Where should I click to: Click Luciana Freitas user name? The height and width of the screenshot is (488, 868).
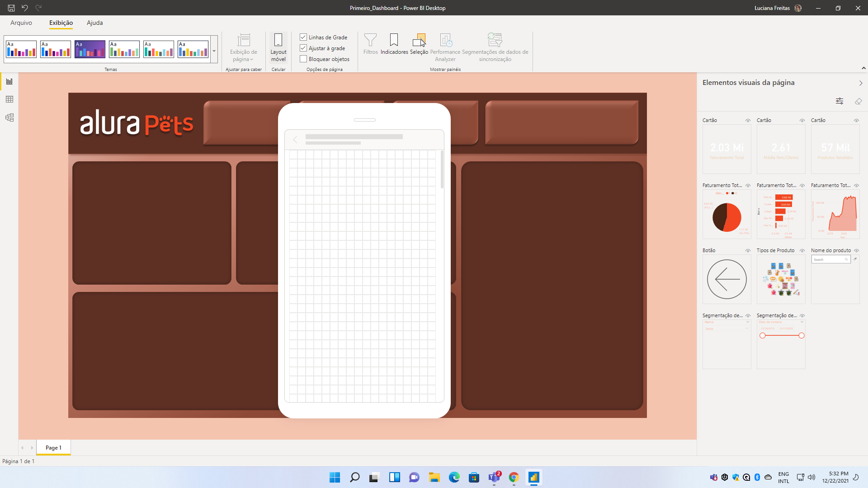(772, 8)
